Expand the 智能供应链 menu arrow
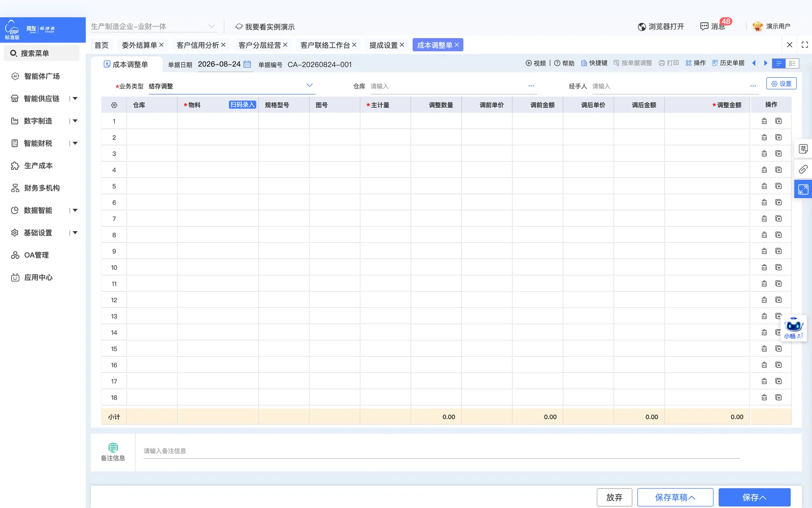The height and width of the screenshot is (508, 812). click(x=75, y=99)
